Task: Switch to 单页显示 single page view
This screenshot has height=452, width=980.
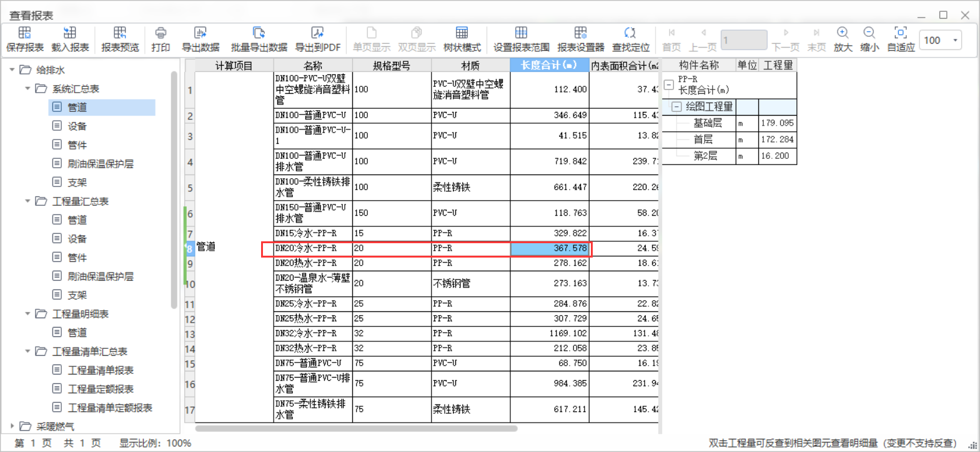Action: tap(371, 39)
